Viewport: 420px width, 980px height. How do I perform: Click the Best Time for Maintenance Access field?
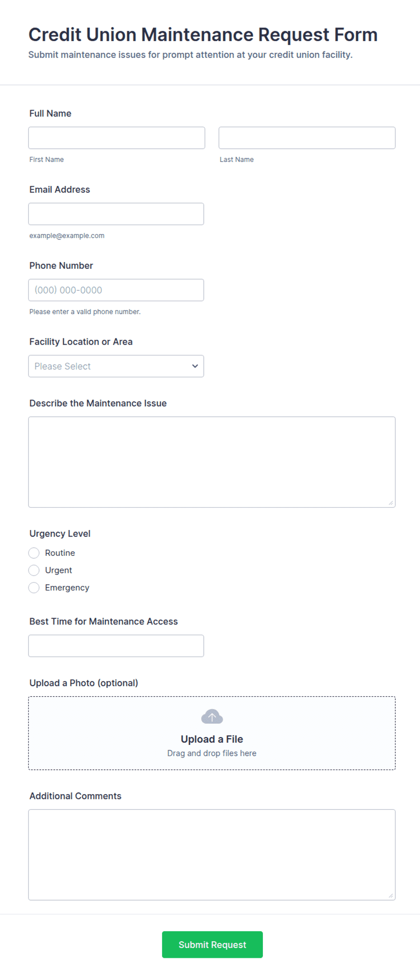coord(116,646)
